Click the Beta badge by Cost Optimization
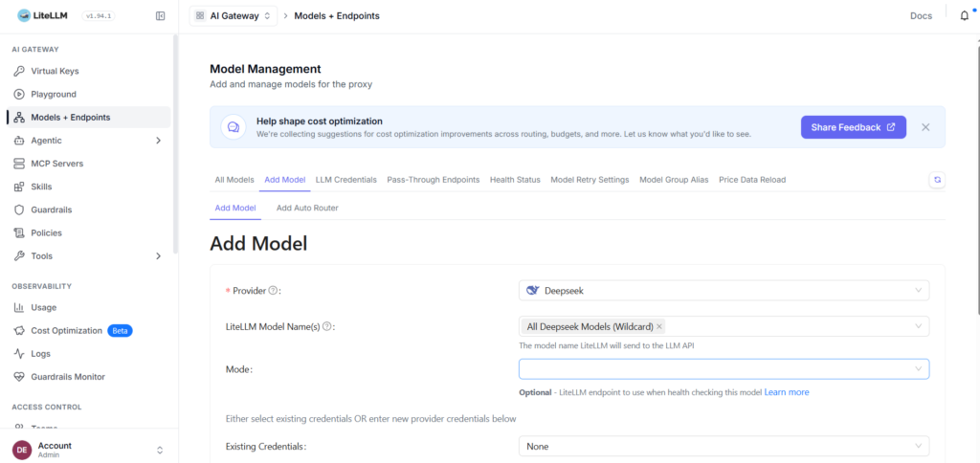Screen dimensions: 980x463 (120, 331)
